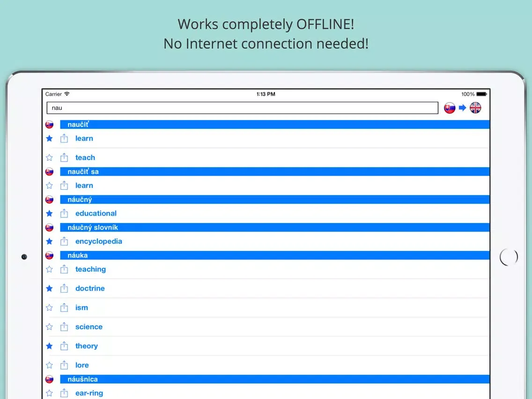Unstar the 'doctrine' translation
The height and width of the screenshot is (399, 532).
(x=50, y=288)
